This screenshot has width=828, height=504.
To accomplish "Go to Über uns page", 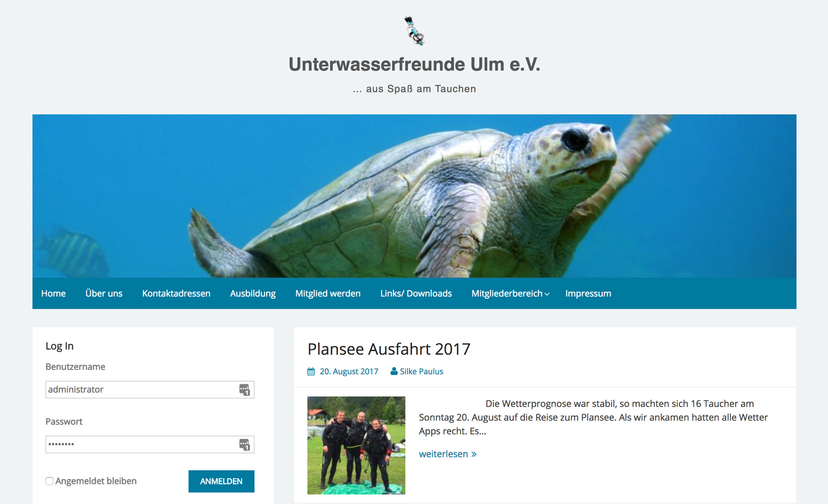I will click(x=104, y=293).
